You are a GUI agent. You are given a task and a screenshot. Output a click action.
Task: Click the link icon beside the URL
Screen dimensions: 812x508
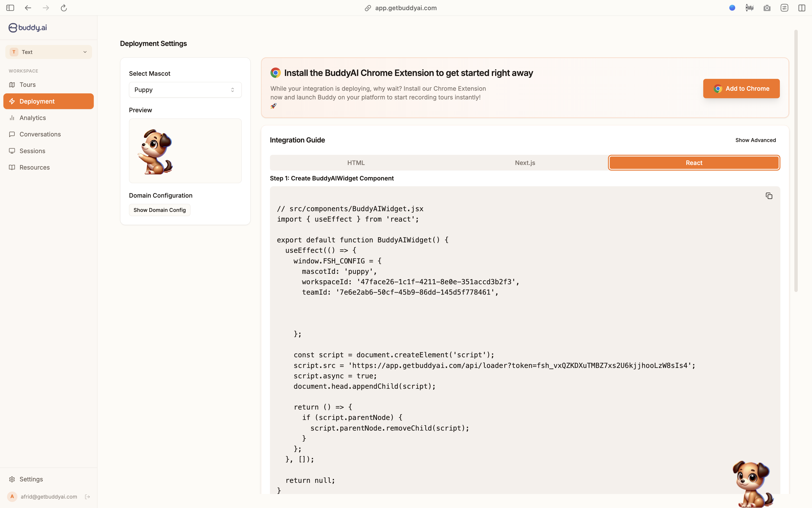(368, 8)
